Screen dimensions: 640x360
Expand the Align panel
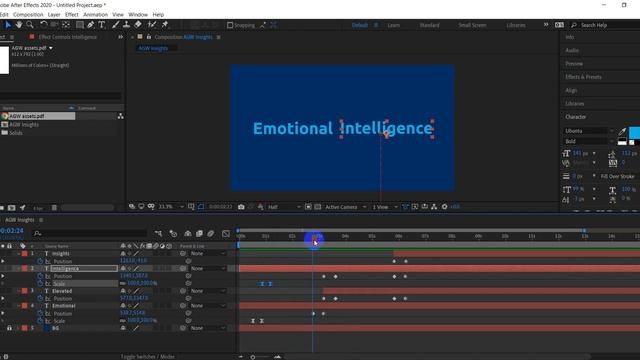[571, 90]
